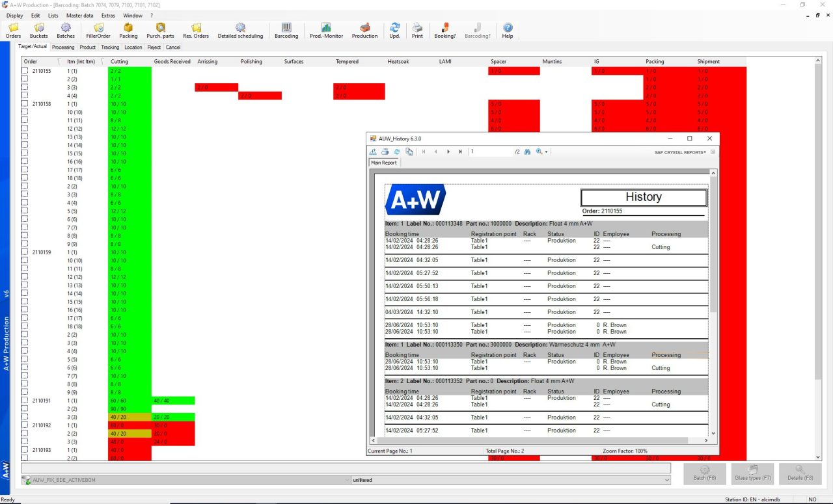Image resolution: width=833 pixels, height=504 pixels.
Task: Tick the checkbox for order 2110155
Action: click(25, 71)
